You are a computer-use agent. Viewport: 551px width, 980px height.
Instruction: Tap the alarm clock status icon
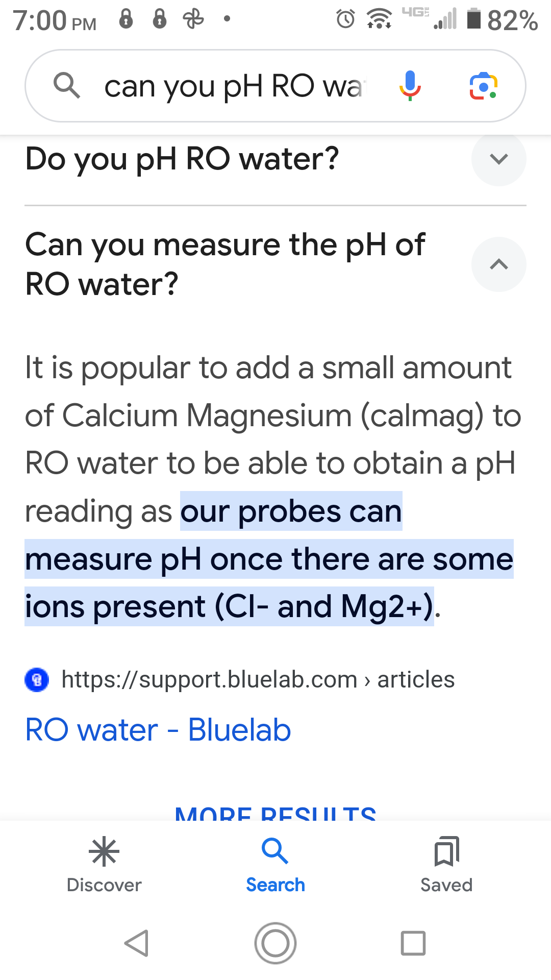point(345,19)
